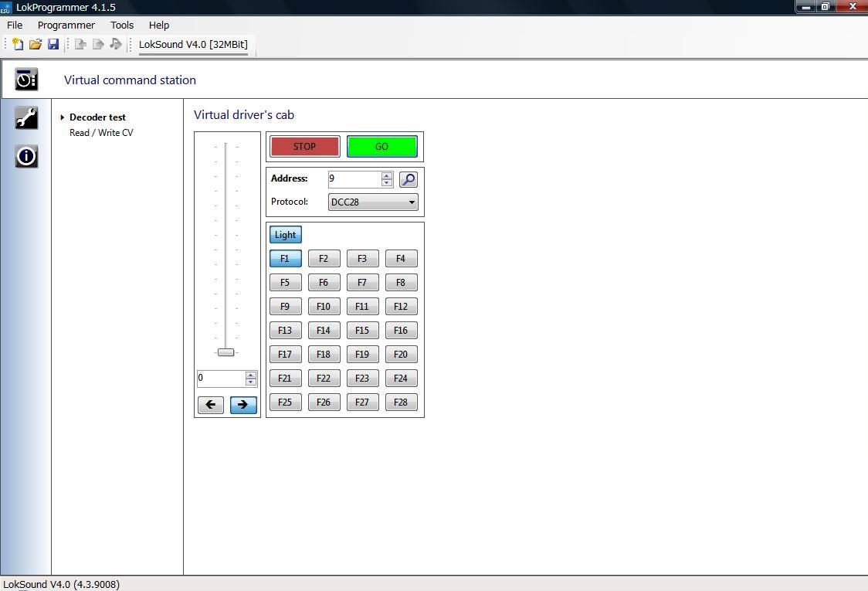Click the speed value input field

pyautogui.click(x=221, y=379)
